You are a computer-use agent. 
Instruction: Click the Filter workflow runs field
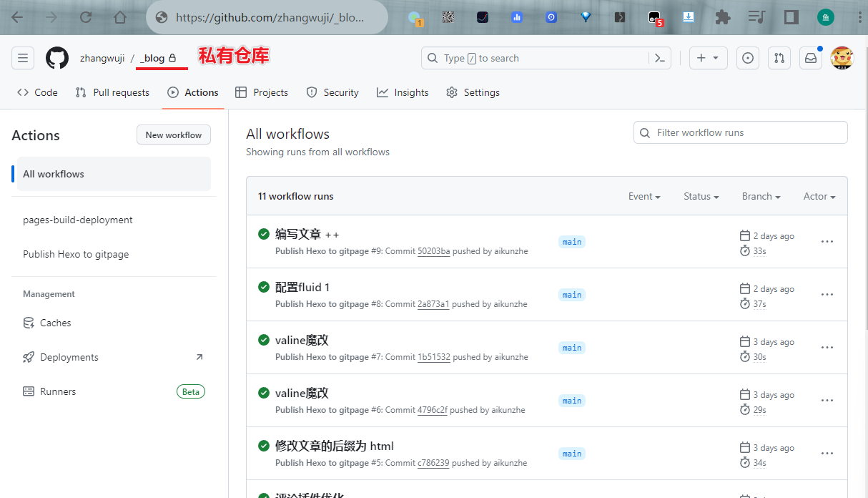(x=740, y=132)
